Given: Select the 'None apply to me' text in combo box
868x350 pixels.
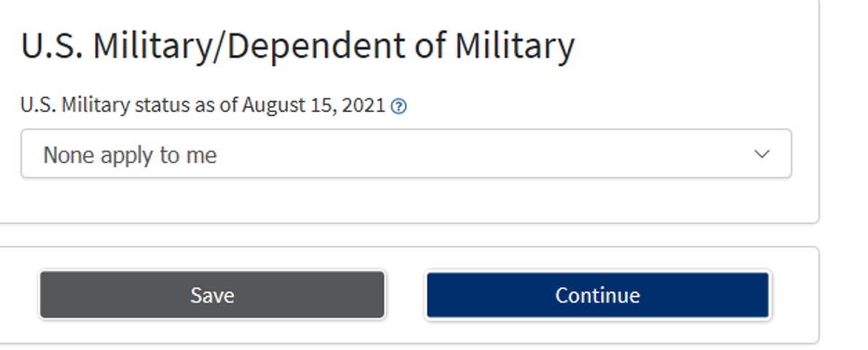Looking at the screenshot, I should coord(130,155).
